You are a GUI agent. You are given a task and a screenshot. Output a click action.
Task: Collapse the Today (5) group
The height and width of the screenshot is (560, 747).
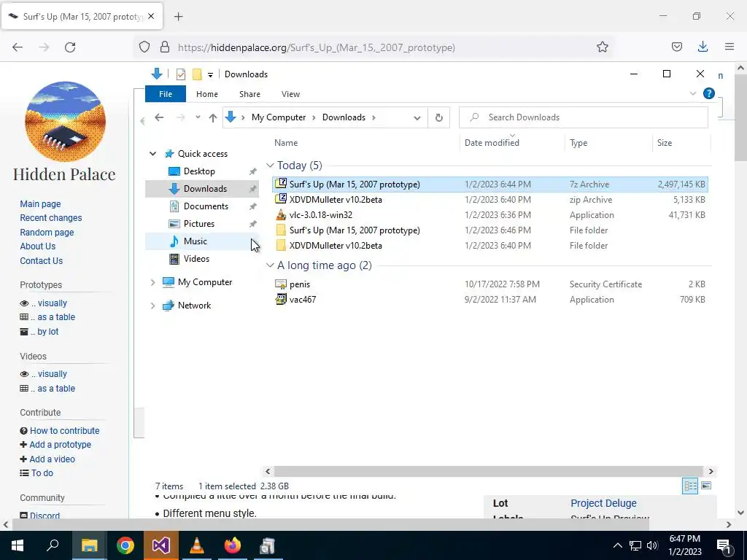pyautogui.click(x=270, y=166)
